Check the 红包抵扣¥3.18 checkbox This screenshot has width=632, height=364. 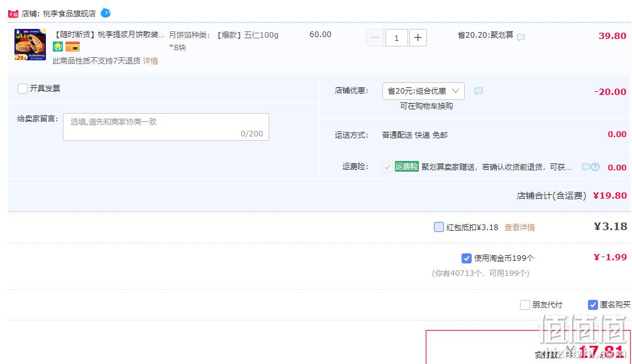click(438, 227)
